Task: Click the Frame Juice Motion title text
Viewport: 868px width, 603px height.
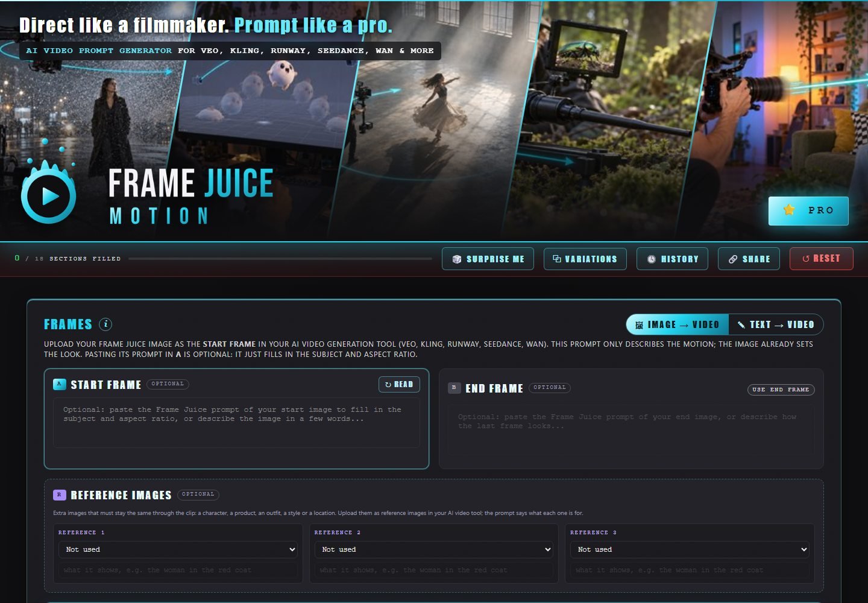Action: coord(190,195)
